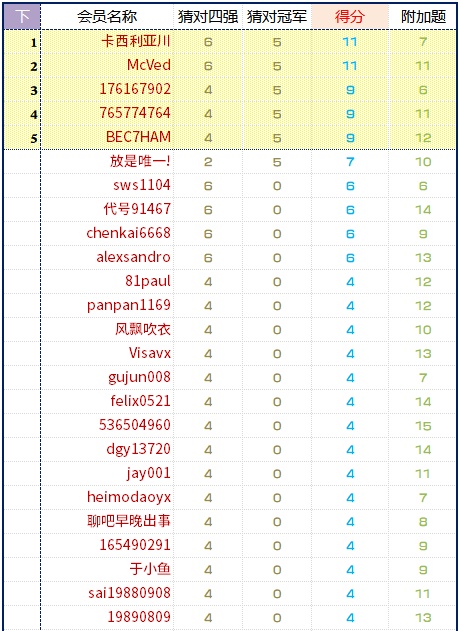Click the highlighted 得分 column header
Image resolution: width=460 pixels, height=631 pixels.
[x=350, y=17]
